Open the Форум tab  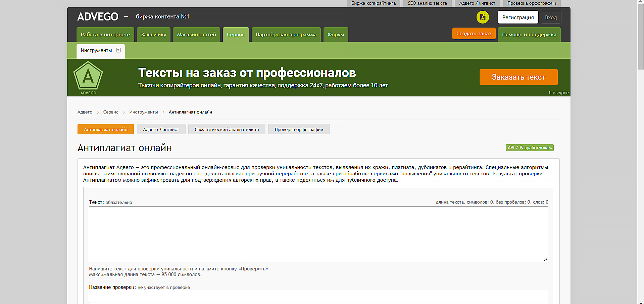[336, 35]
